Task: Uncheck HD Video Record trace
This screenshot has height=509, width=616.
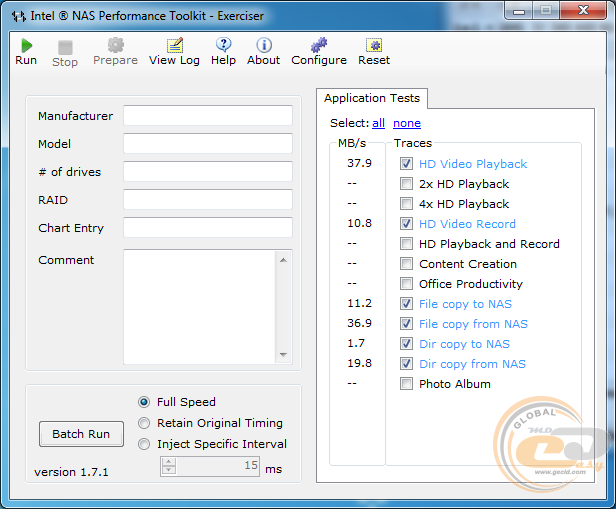Action: point(406,223)
